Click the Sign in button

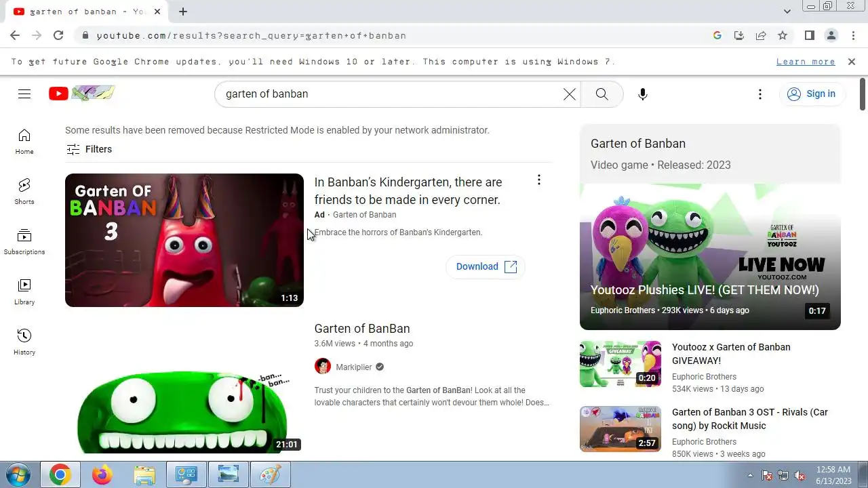pos(812,94)
